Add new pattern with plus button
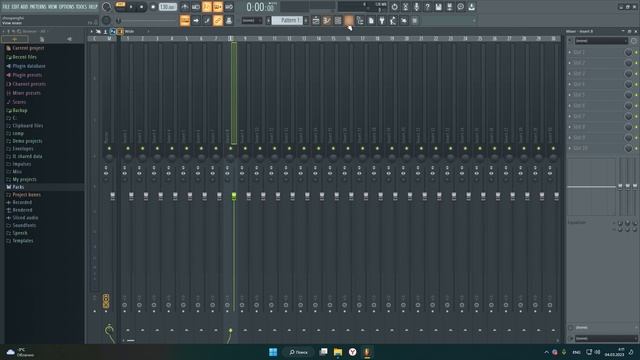The width and height of the screenshot is (640, 360). point(306,20)
